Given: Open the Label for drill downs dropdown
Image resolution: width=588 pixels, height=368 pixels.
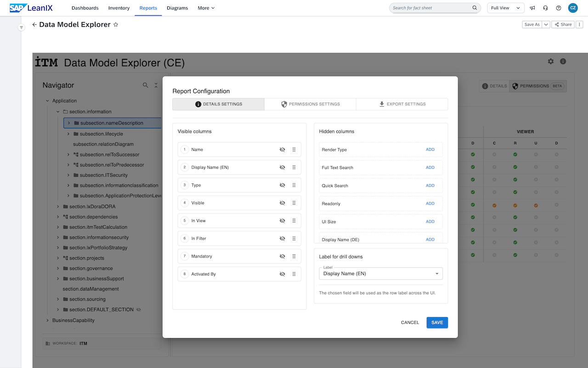Looking at the screenshot, I should [x=381, y=274].
